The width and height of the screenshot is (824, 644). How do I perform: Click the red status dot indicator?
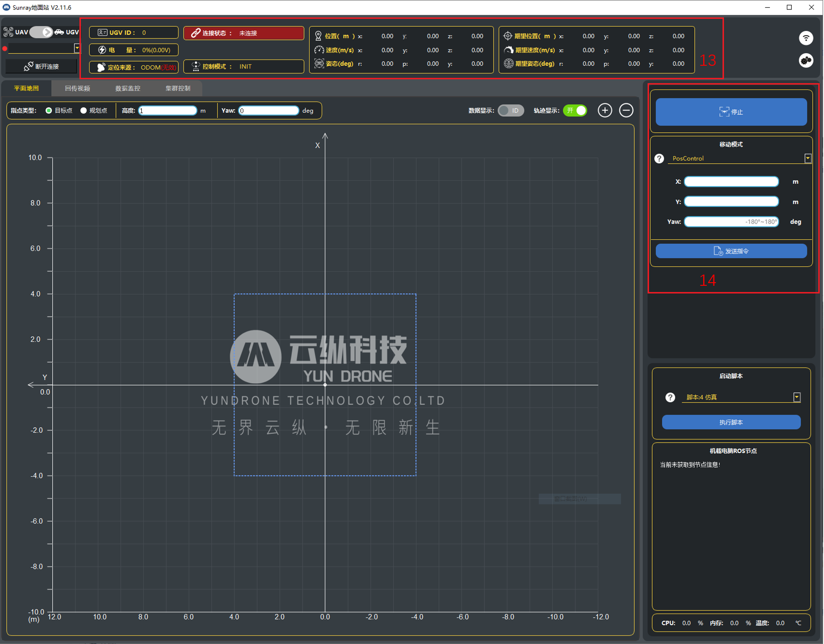[x=5, y=49]
